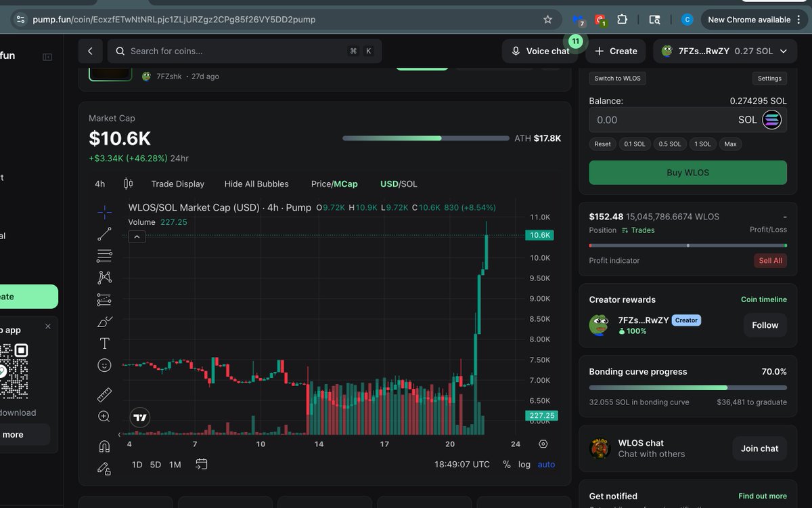Click the bonding curve progress bar

point(687,387)
